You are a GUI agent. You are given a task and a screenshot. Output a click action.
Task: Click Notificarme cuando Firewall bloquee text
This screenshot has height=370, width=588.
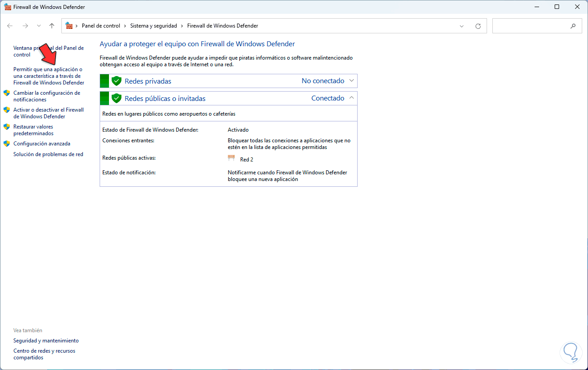click(287, 176)
